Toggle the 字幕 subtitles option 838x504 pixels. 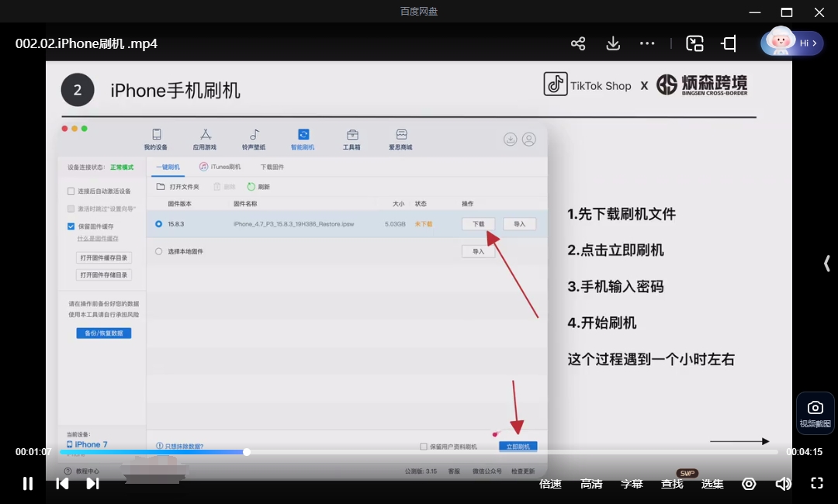point(631,484)
